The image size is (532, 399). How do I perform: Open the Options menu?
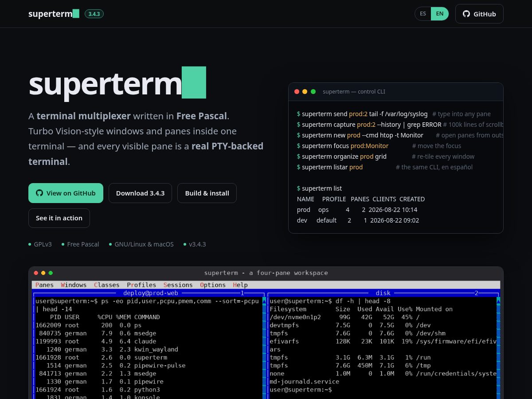pos(213,285)
